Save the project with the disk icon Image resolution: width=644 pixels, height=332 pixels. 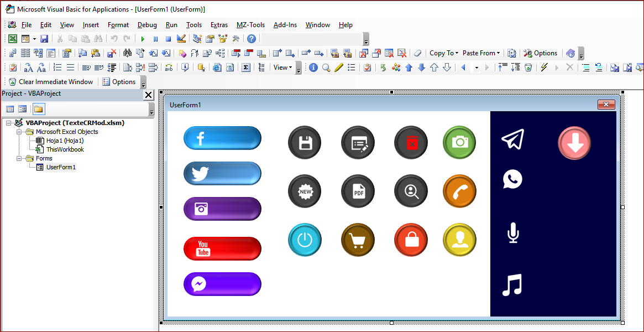pos(44,39)
